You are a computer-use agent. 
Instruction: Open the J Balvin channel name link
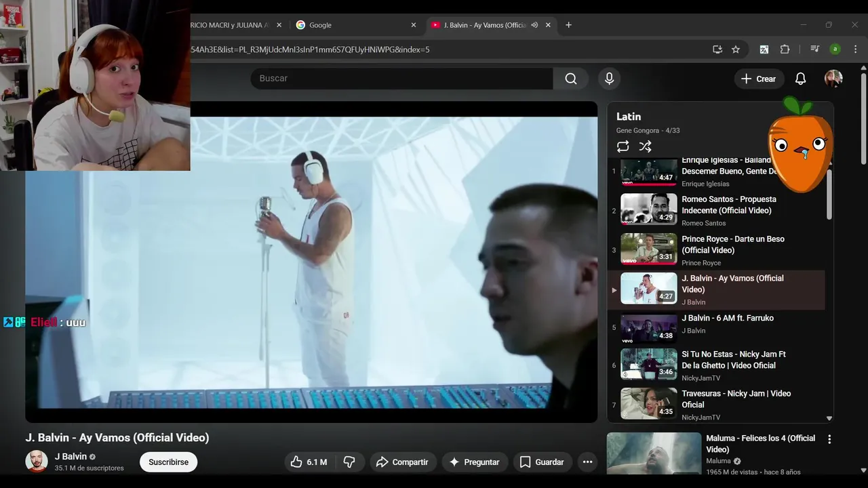point(71,457)
